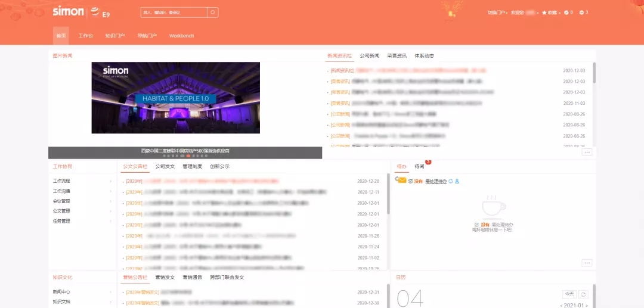The image size is (644, 308).
Task: Open the 营销发文 item dated 2020-12-30
Action: (x=210, y=303)
